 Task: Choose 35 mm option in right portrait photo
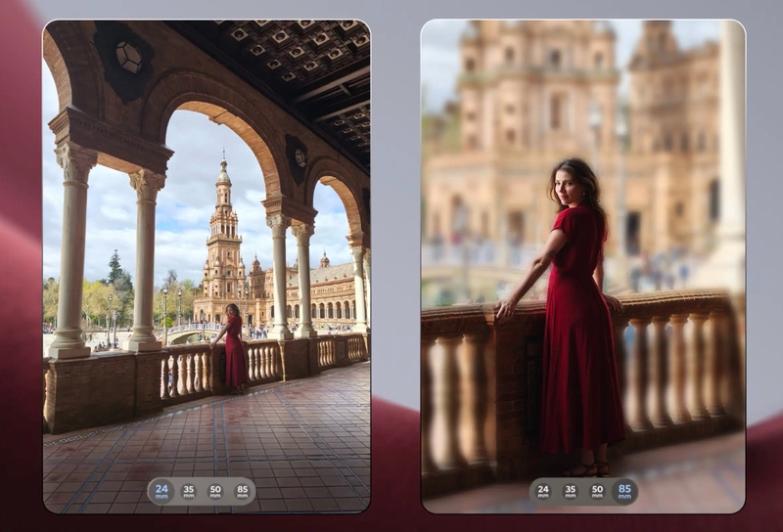(x=571, y=492)
